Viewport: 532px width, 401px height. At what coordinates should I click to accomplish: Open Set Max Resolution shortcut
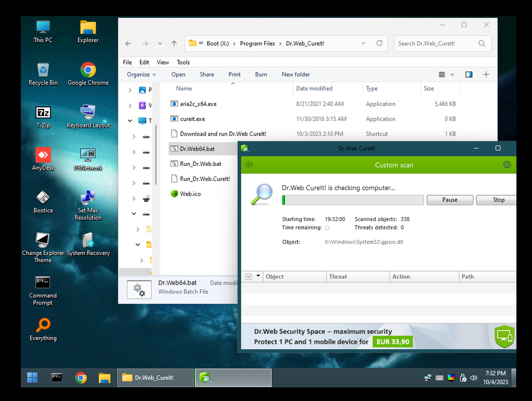tap(88, 205)
